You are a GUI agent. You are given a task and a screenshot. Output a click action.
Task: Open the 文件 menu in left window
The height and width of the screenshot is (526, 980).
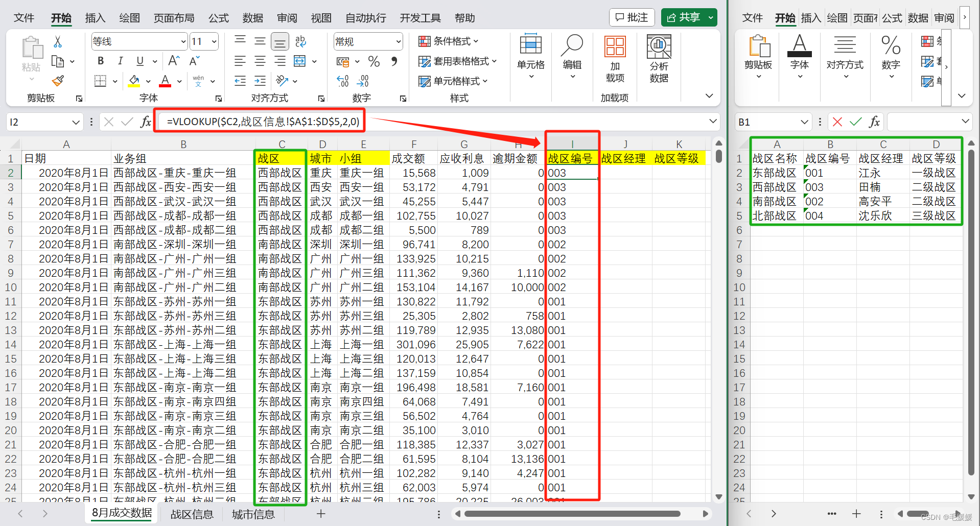pyautogui.click(x=24, y=18)
